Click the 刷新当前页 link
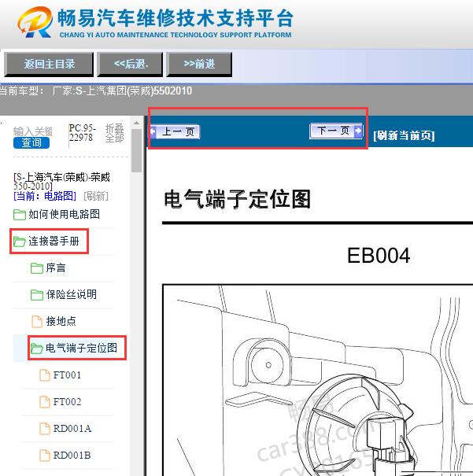The image size is (473, 476). click(x=404, y=135)
